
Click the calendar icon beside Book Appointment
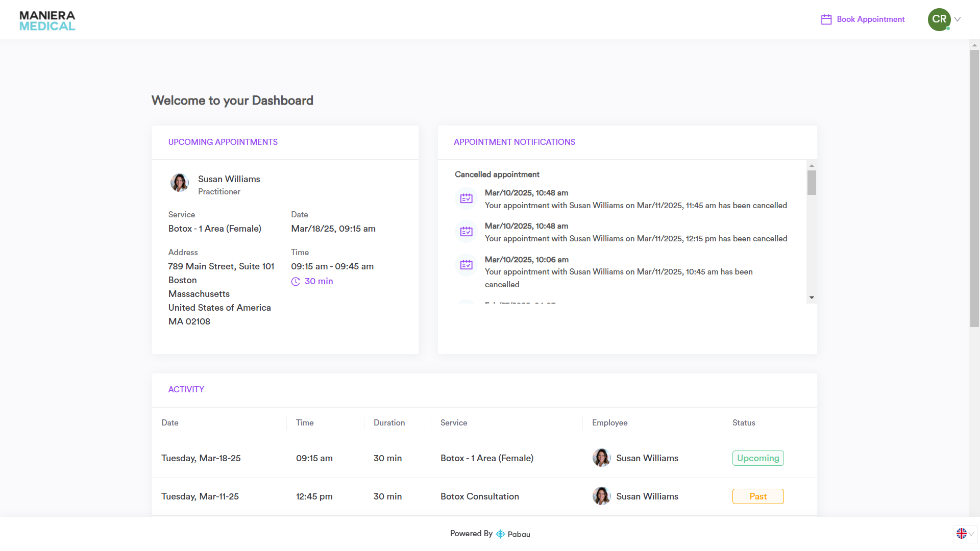tap(826, 19)
